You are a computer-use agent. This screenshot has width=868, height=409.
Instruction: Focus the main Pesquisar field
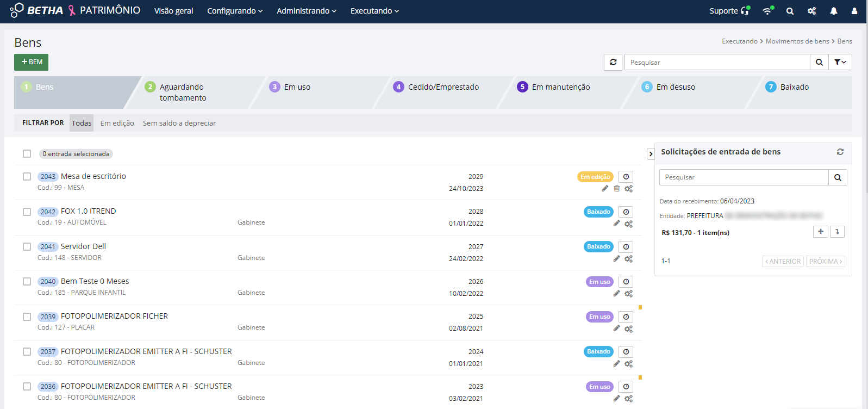[x=717, y=62]
